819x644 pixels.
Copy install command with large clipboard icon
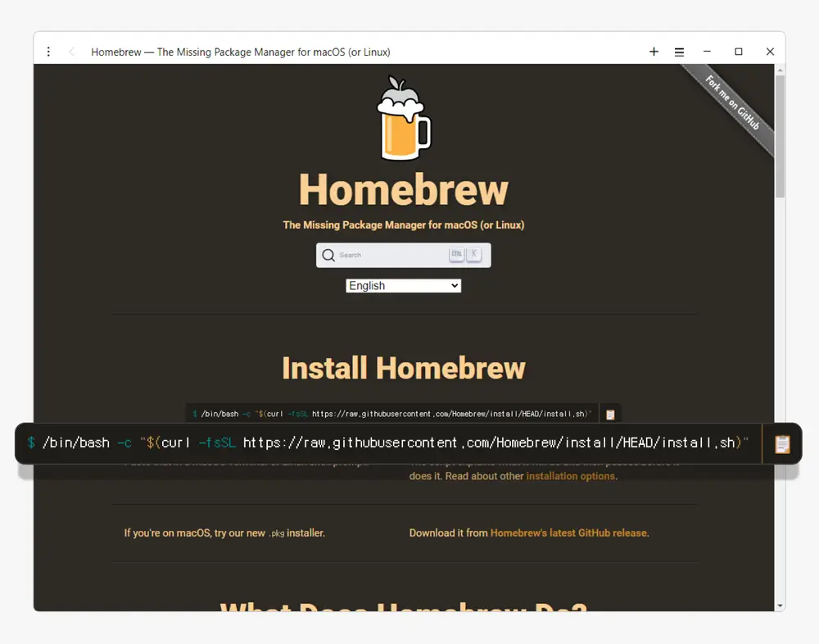(x=782, y=444)
